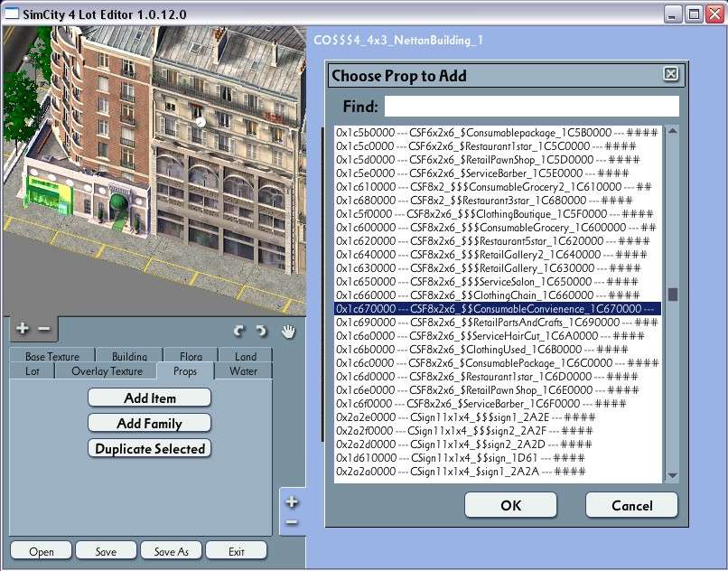Screen dimensions: 728x571
Task: Select prop CSign11x1x4_$$sign_1D61
Action: (498, 458)
